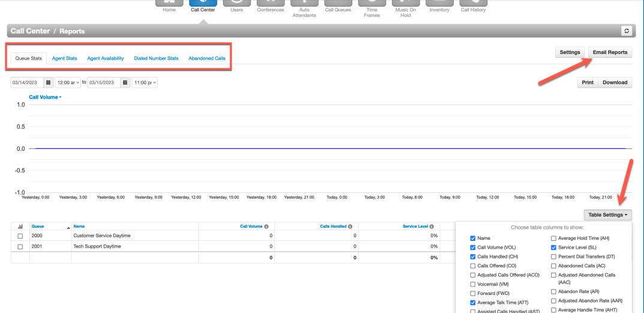The image size is (644, 313).
Task: Uncheck Average Talk Time (ATT) column
Action: coord(473,303)
